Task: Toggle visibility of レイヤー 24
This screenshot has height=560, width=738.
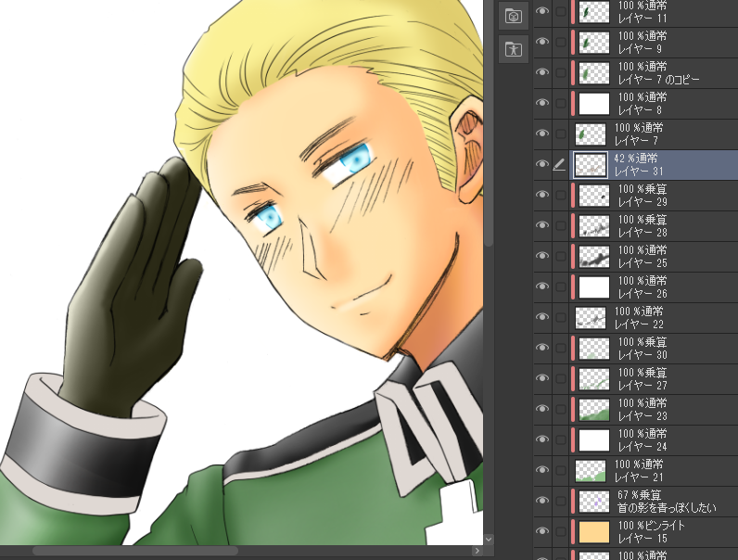Action: [542, 439]
